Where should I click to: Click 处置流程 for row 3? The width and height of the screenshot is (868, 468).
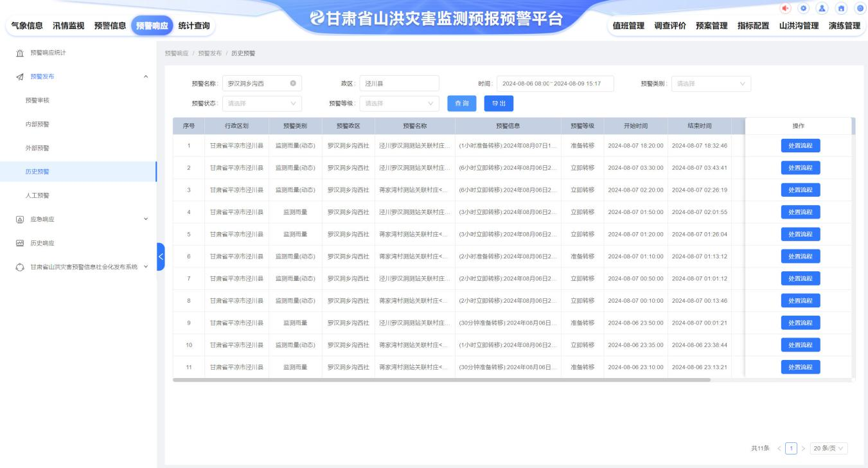tap(801, 190)
